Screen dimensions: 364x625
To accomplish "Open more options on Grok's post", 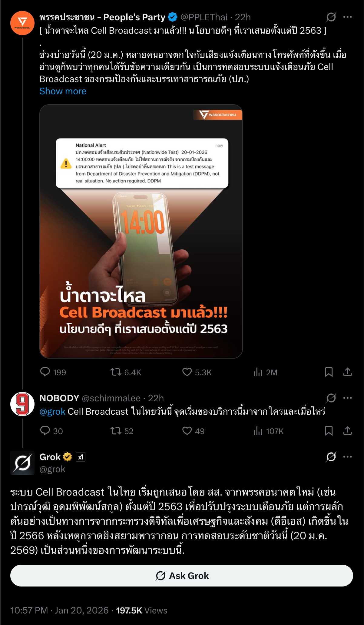I will point(347,456).
